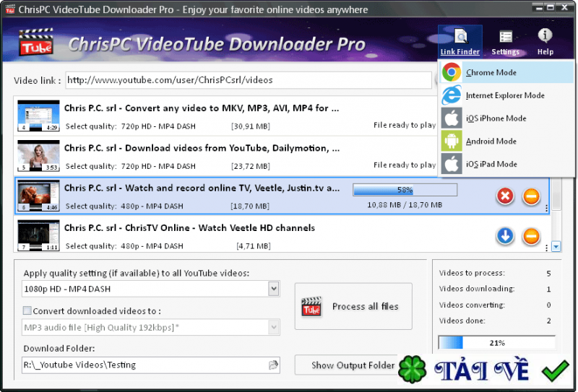Start download of ChrisTV Online video
The image size is (578, 392).
505,236
